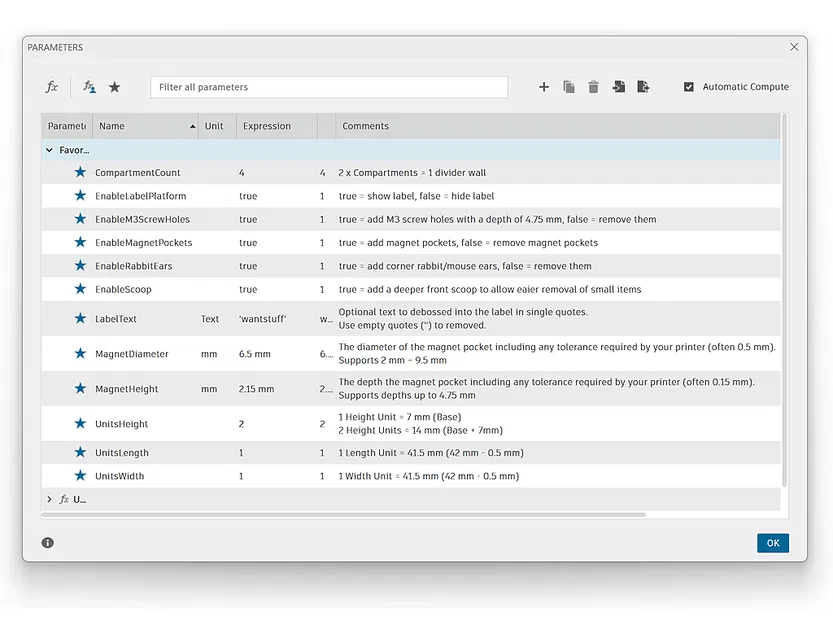Confirm the dialog with OK
Viewport: 833px width, 625px height.
[772, 543]
